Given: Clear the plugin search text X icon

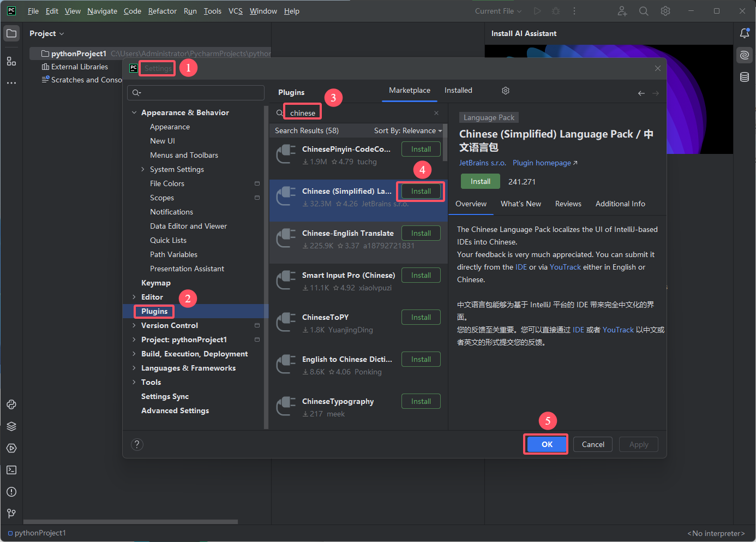Looking at the screenshot, I should tap(436, 113).
